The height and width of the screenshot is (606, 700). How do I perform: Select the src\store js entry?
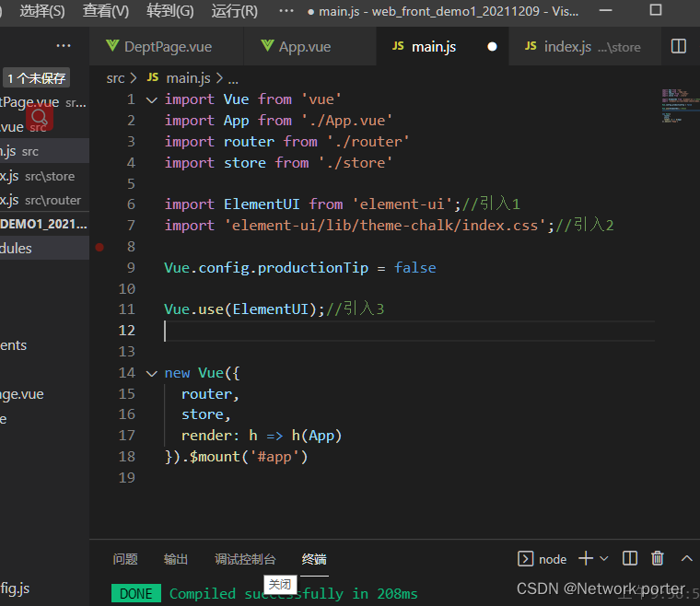tap(44, 176)
